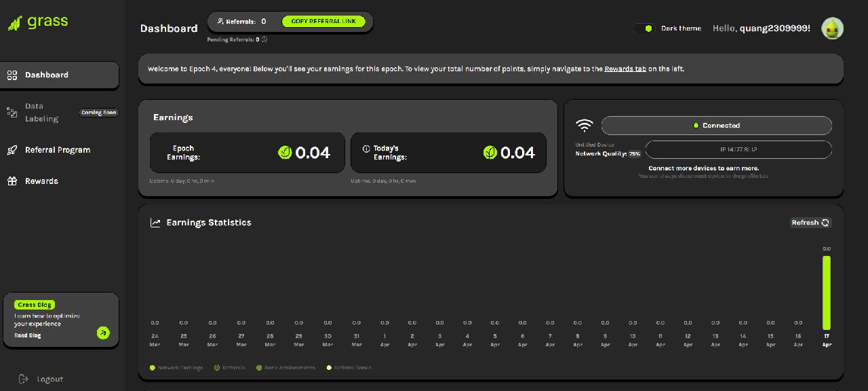Viewport: 868px width, 391px height.
Task: Click the Rewards gift icon
Action: 12,181
